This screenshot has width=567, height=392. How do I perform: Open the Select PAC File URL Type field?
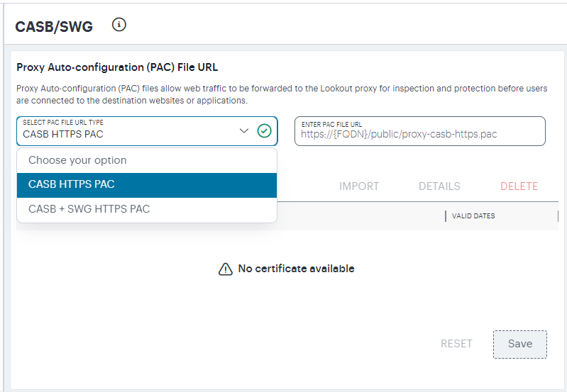click(147, 131)
